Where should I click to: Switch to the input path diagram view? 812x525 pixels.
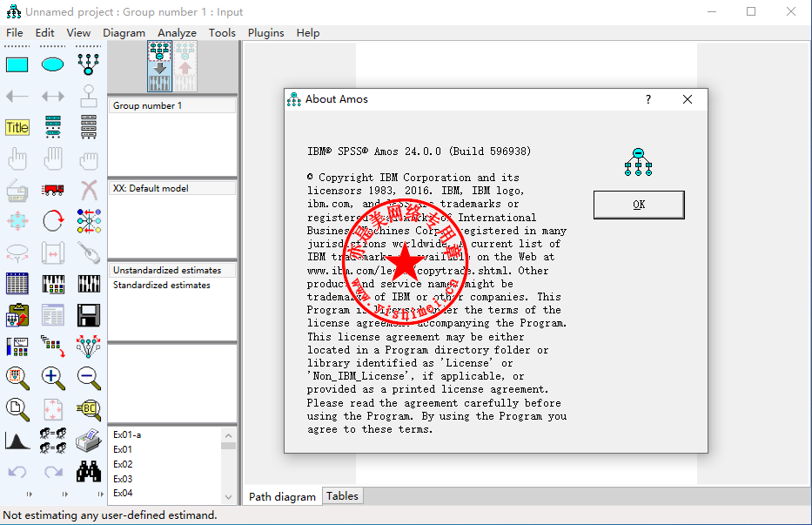point(159,66)
